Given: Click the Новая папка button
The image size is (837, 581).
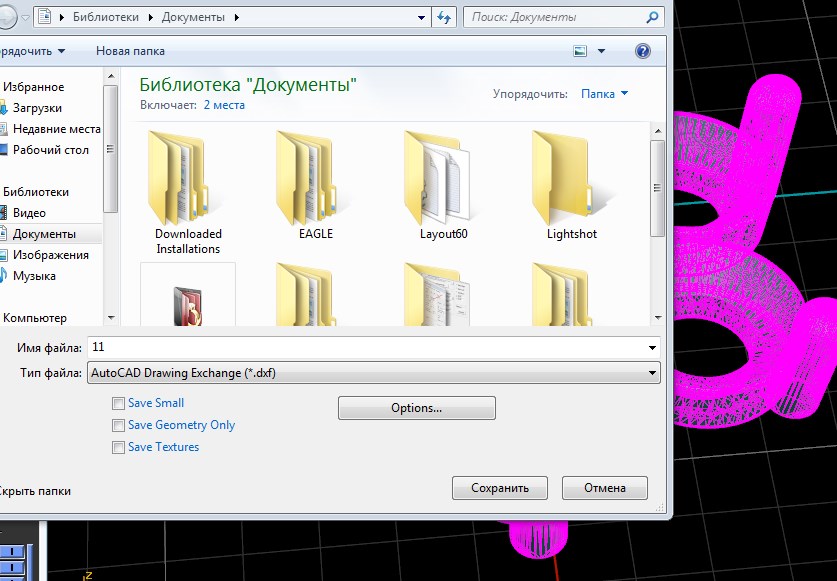Looking at the screenshot, I should coord(130,51).
